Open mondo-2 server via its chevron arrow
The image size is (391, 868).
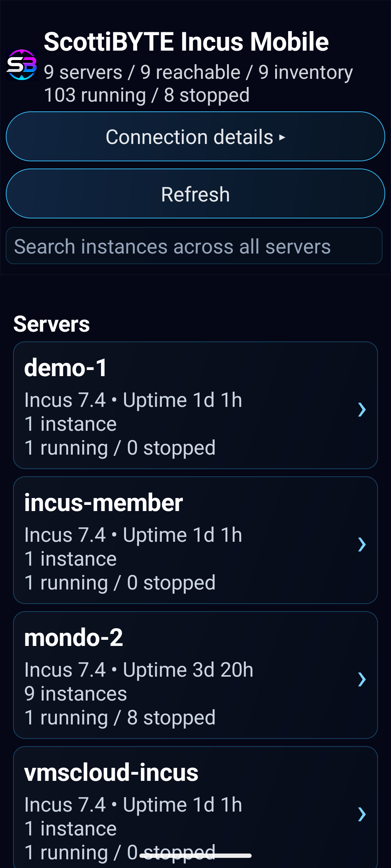pos(362,679)
